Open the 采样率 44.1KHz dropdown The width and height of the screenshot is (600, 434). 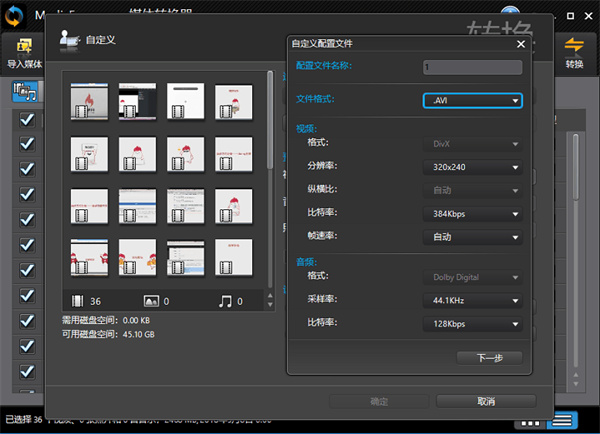(x=472, y=300)
